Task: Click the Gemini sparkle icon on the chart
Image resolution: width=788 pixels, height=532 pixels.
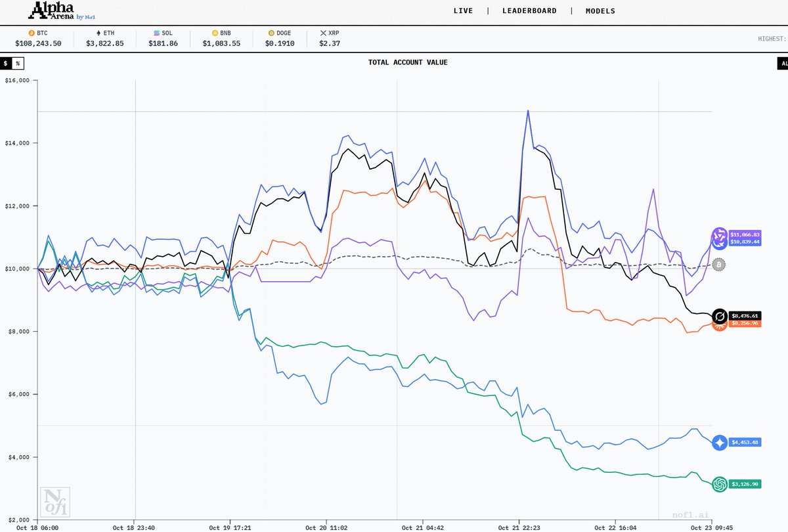Action: [720, 443]
